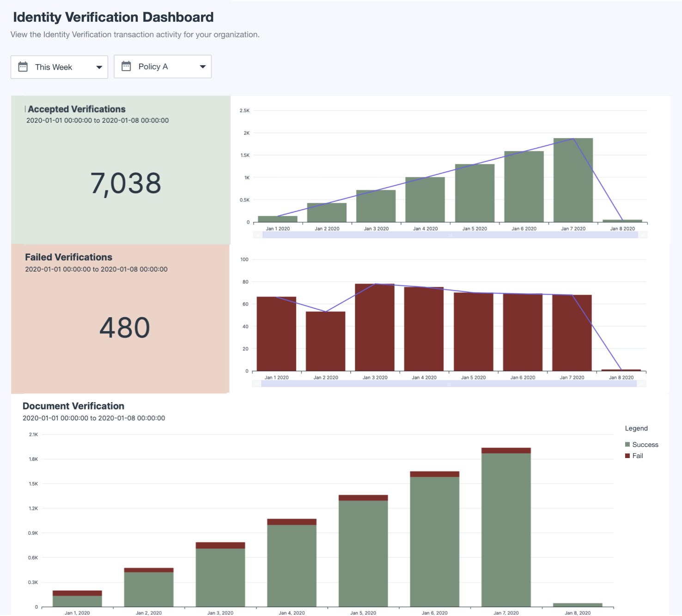Click calendar icon in This Week selector
The image size is (682, 616).
(x=23, y=67)
